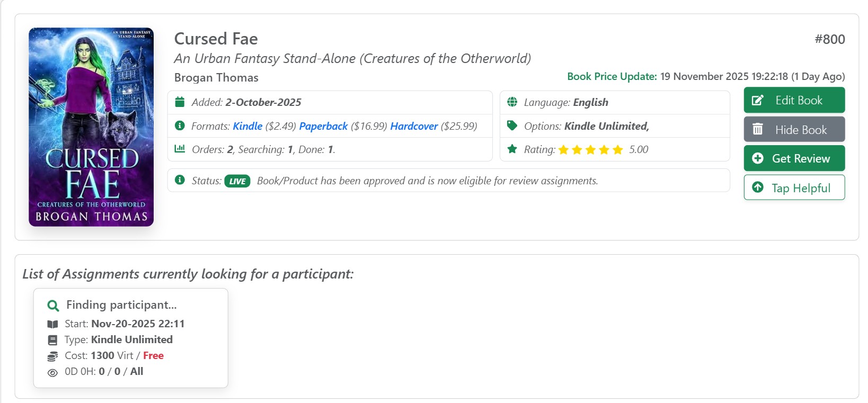Click the Cursed Fae book cover thumbnail
Image resolution: width=868 pixels, height=403 pixels.
pos(91,127)
